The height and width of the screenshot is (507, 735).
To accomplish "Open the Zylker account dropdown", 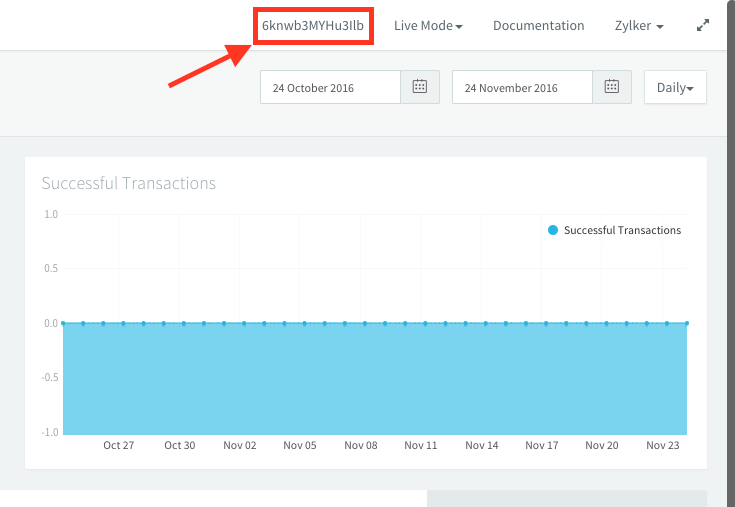I will coord(639,26).
